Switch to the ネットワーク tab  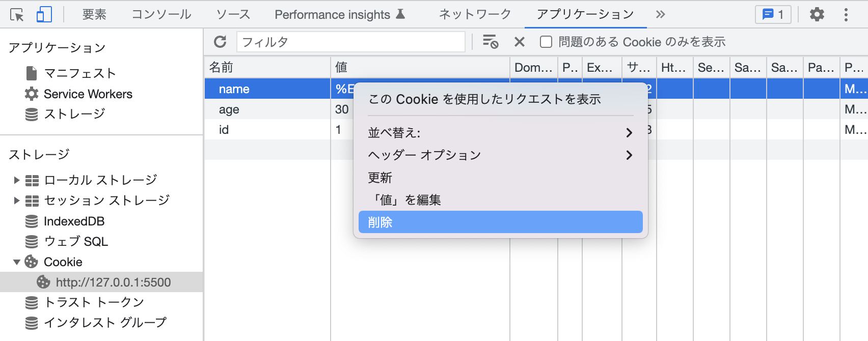pos(475,15)
